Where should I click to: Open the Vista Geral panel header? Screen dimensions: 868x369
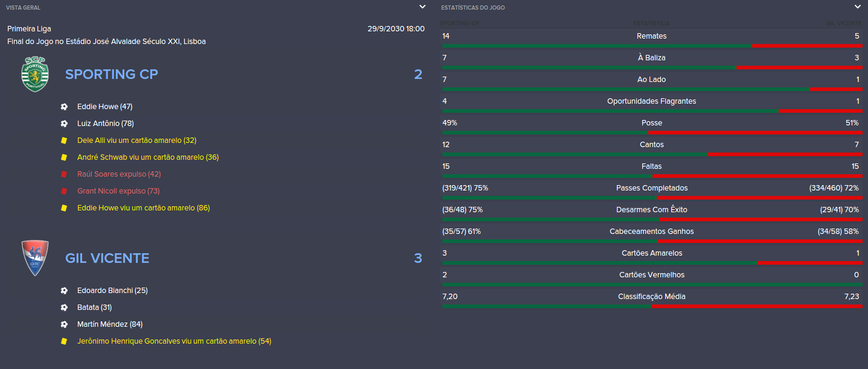(24, 8)
